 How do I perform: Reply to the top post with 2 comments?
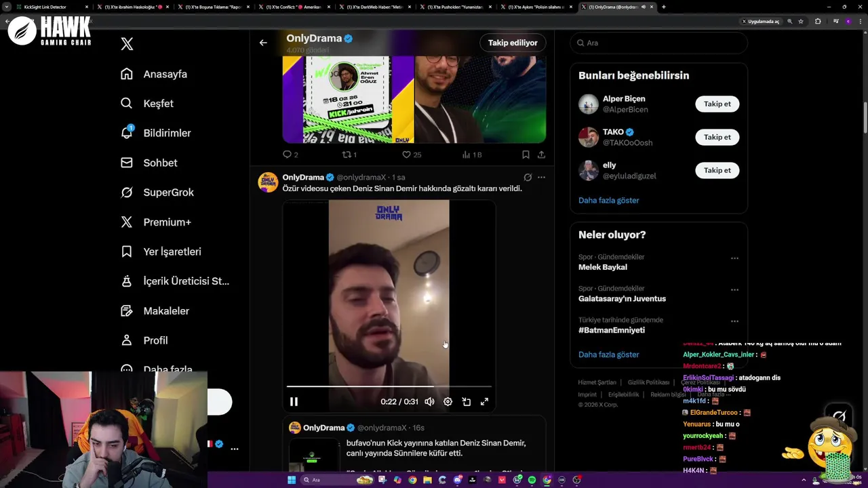click(290, 155)
